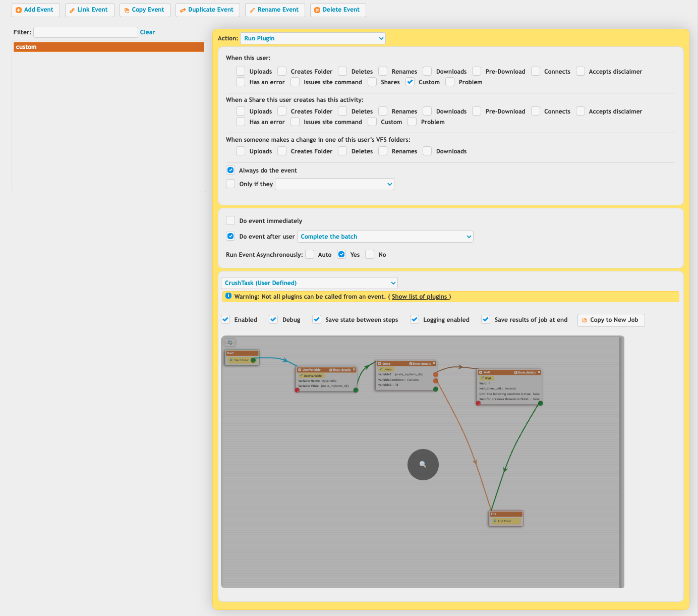
Task: Click the Start Point green output connector
Action: tap(253, 360)
